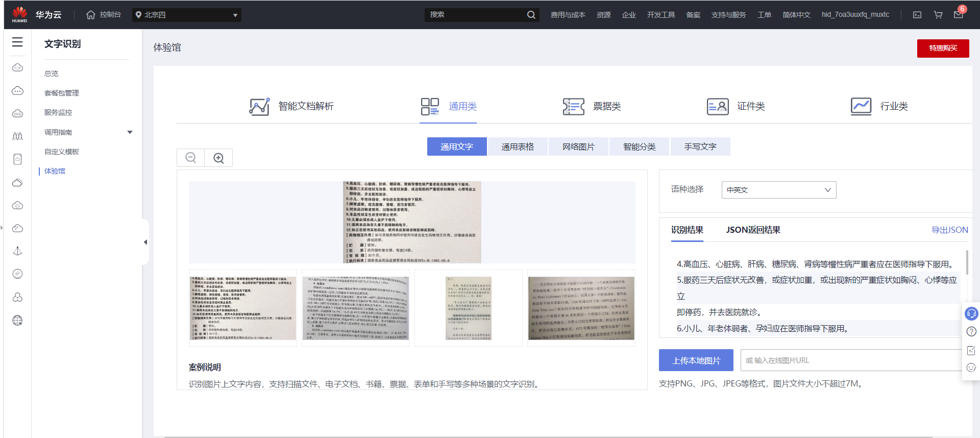The height and width of the screenshot is (438, 980).
Task: Open 自定义模板 in the sidebar
Action: point(61,152)
